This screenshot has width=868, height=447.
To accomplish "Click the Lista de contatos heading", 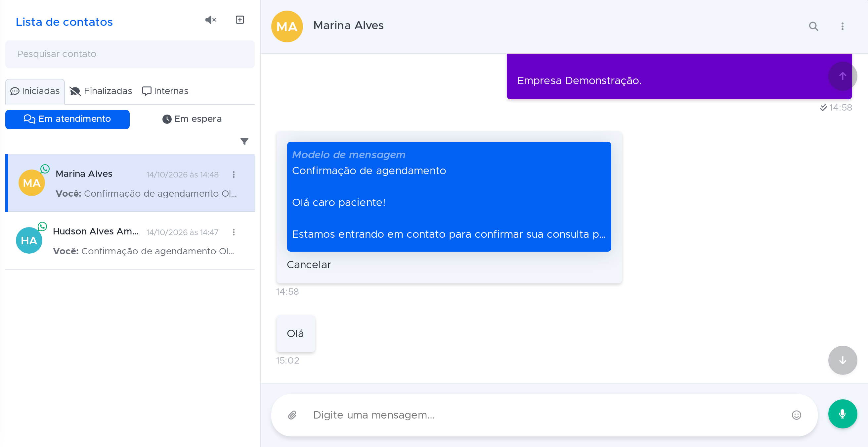I will pos(64,22).
